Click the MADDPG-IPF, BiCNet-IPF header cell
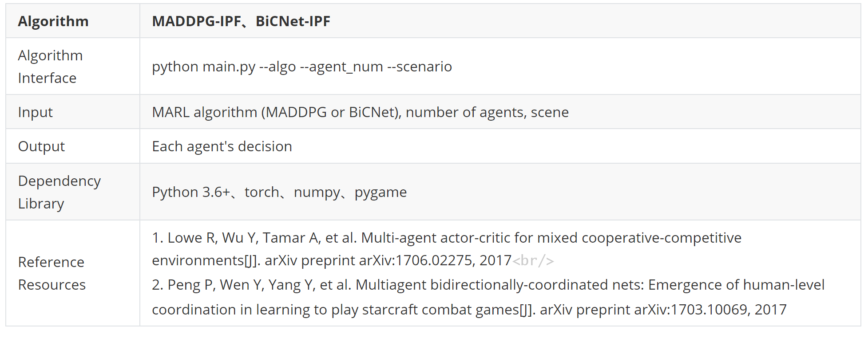The width and height of the screenshot is (868, 338). (x=500, y=21)
